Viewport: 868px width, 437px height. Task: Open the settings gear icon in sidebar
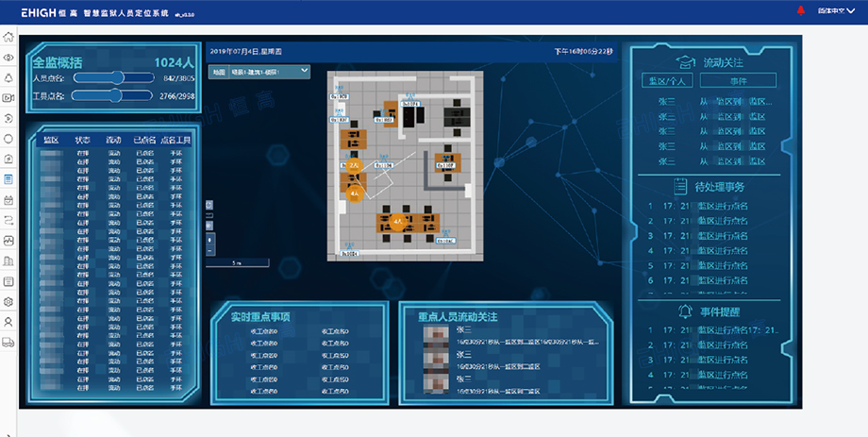(x=8, y=302)
